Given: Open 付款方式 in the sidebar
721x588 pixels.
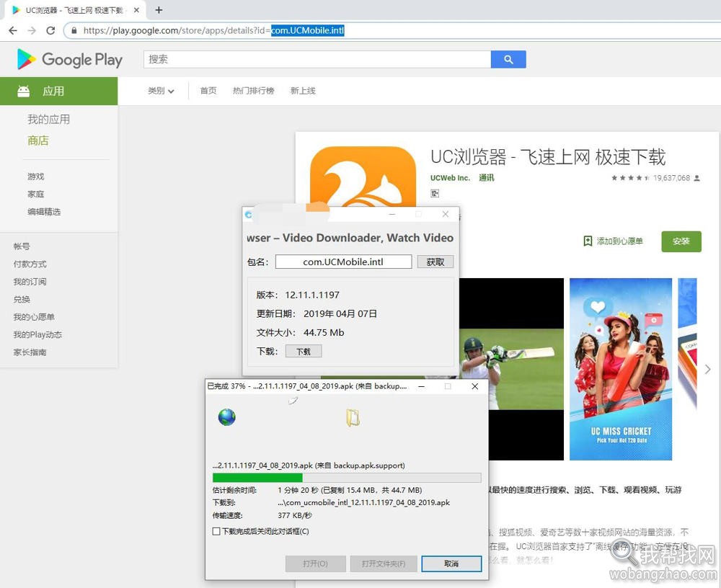Looking at the screenshot, I should click(x=30, y=264).
